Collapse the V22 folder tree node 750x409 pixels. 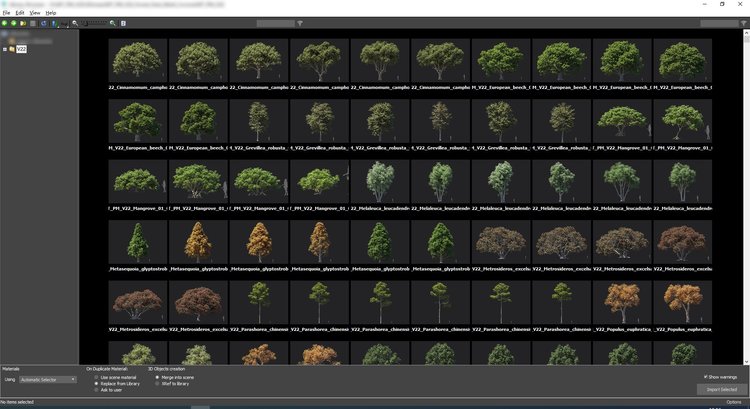click(5, 49)
